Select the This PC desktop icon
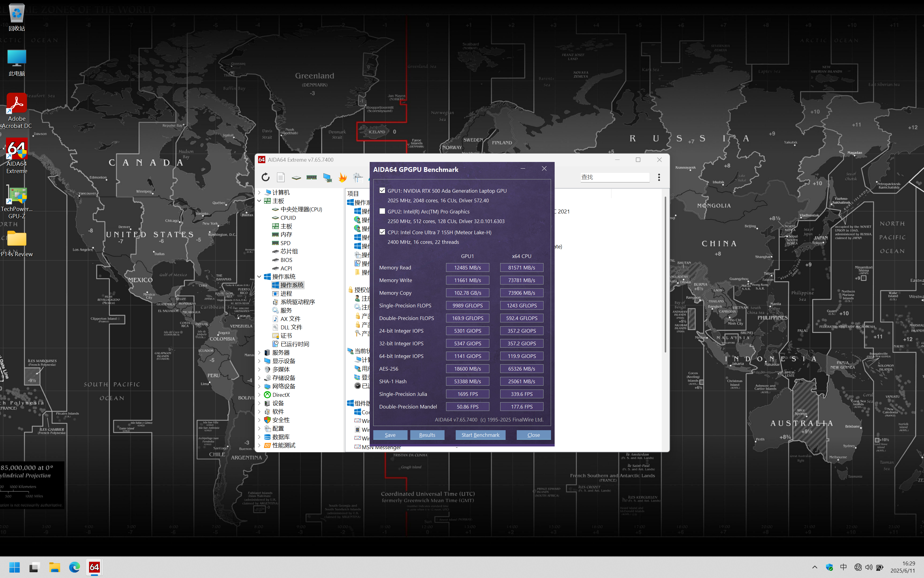Screen dimensions: 924x578 (17, 63)
